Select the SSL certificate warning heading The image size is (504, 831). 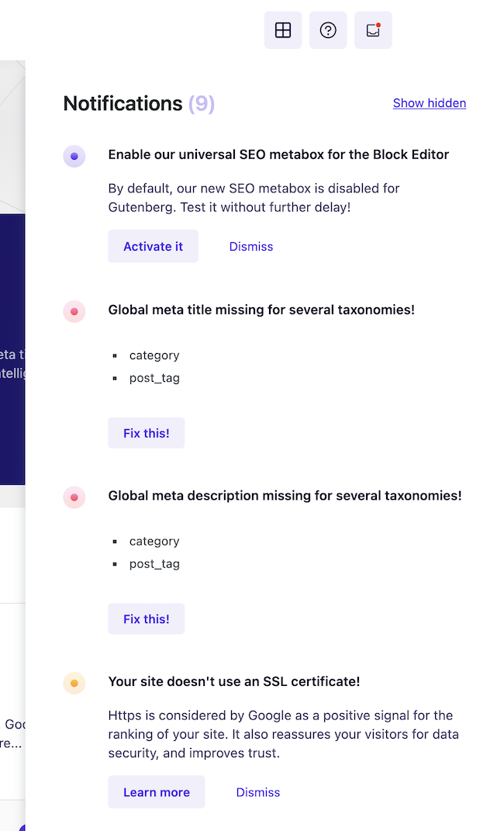click(233, 681)
